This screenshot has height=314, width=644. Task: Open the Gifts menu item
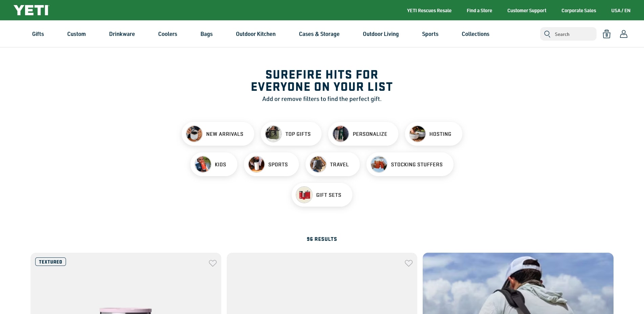(38, 34)
